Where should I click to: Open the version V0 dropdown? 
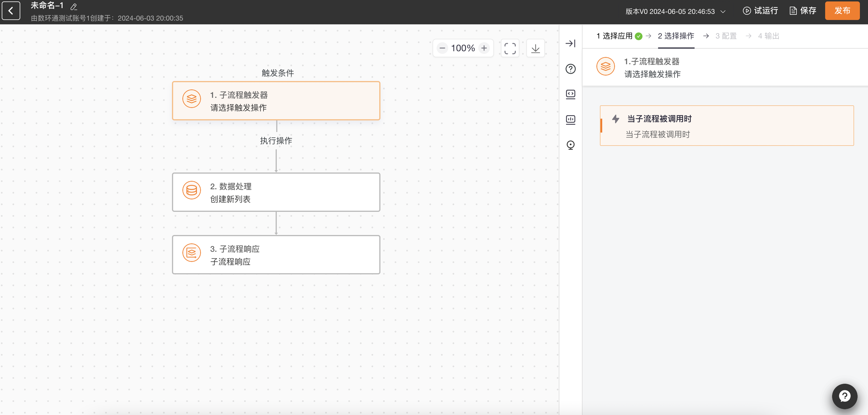[675, 12]
